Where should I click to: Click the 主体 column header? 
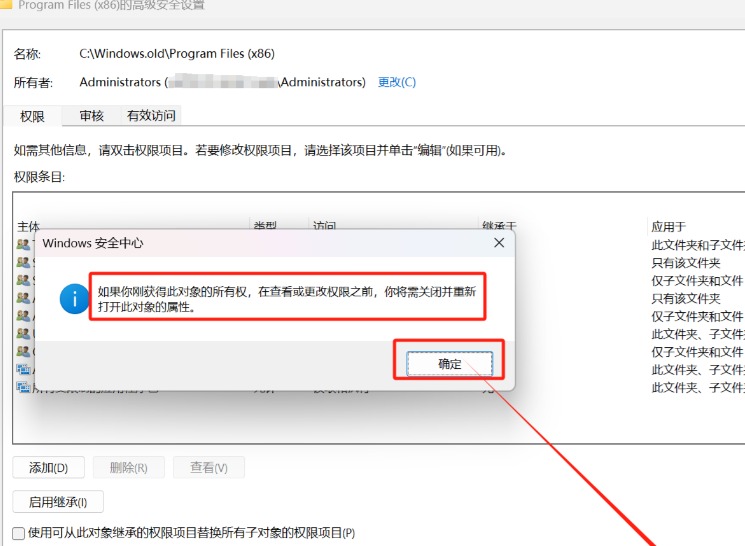coord(29,226)
